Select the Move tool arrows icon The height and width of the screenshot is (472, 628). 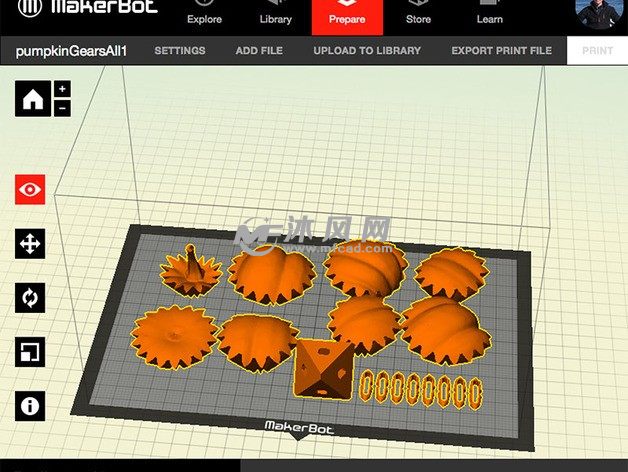pyautogui.click(x=30, y=243)
